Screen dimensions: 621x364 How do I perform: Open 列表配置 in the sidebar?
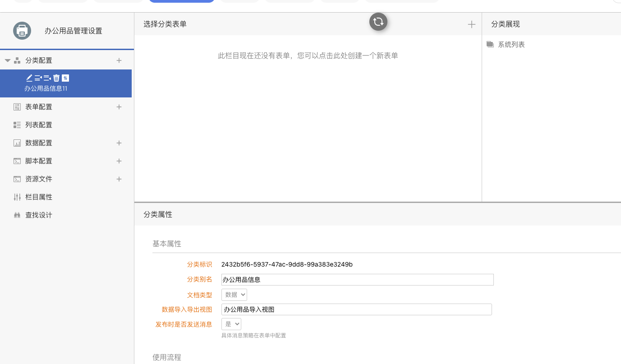pyautogui.click(x=39, y=125)
